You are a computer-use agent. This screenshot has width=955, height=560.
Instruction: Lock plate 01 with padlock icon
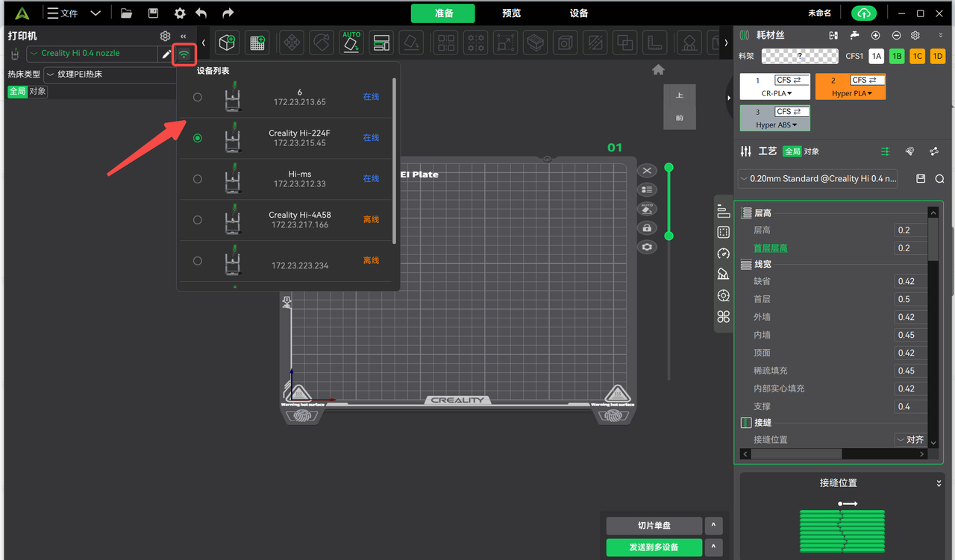pyautogui.click(x=647, y=227)
